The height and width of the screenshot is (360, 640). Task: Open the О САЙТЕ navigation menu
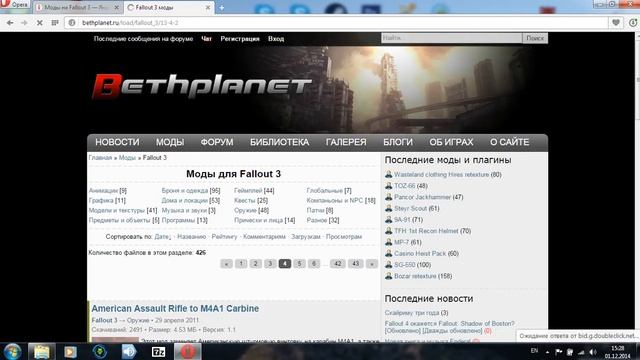pyautogui.click(x=509, y=142)
